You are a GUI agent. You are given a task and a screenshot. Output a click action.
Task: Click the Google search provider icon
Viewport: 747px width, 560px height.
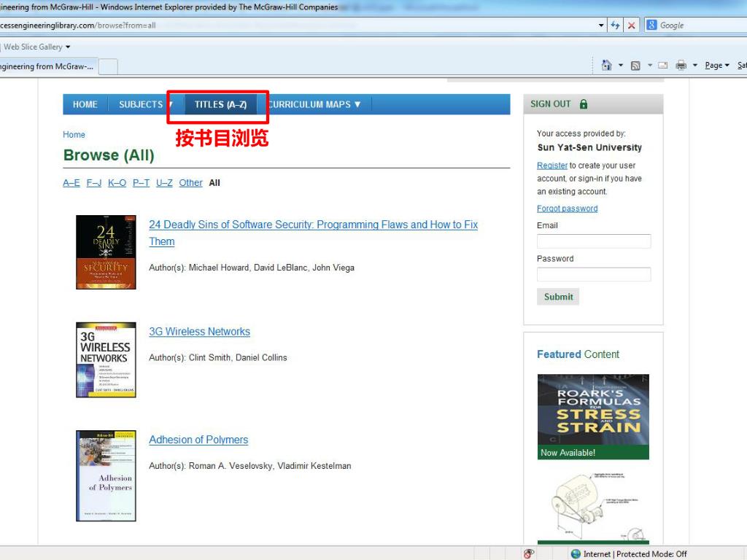(x=651, y=25)
